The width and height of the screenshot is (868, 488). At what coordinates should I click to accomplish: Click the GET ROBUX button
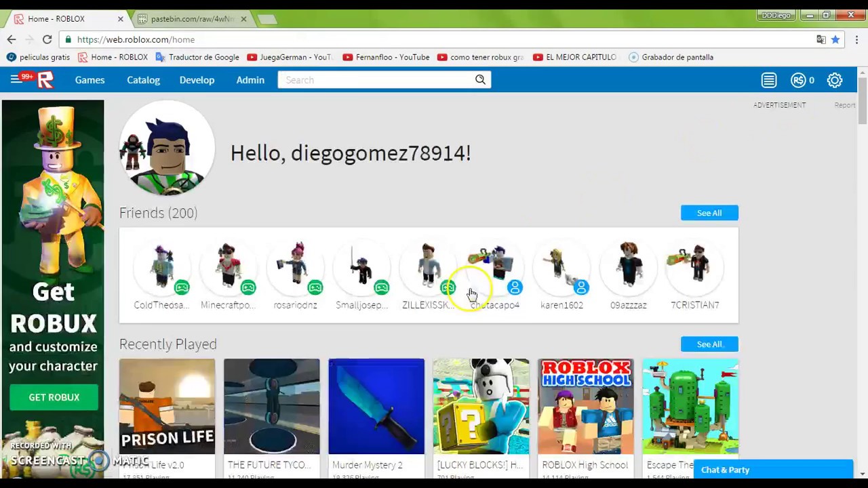(54, 397)
